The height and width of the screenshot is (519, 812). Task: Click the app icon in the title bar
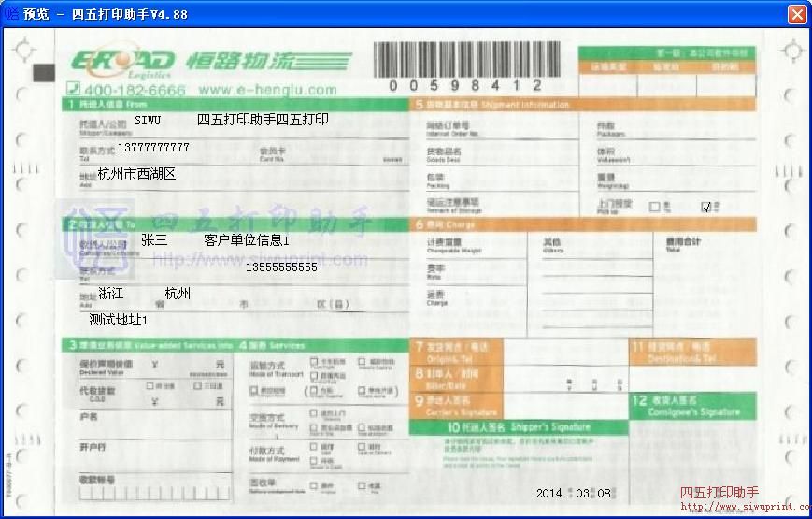pyautogui.click(x=11, y=13)
